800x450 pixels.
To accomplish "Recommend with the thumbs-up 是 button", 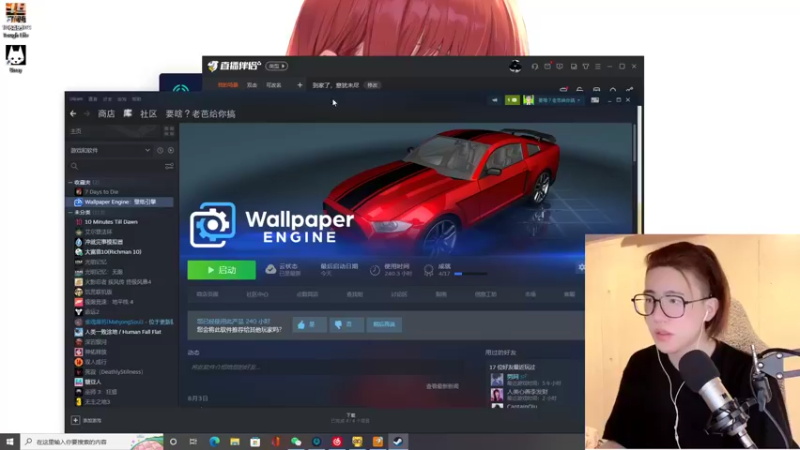I will (x=310, y=324).
